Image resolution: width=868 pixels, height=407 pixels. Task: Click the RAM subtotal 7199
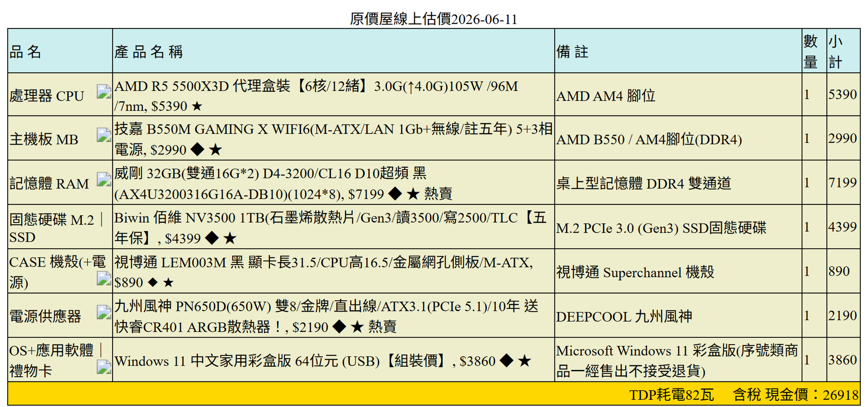843,182
